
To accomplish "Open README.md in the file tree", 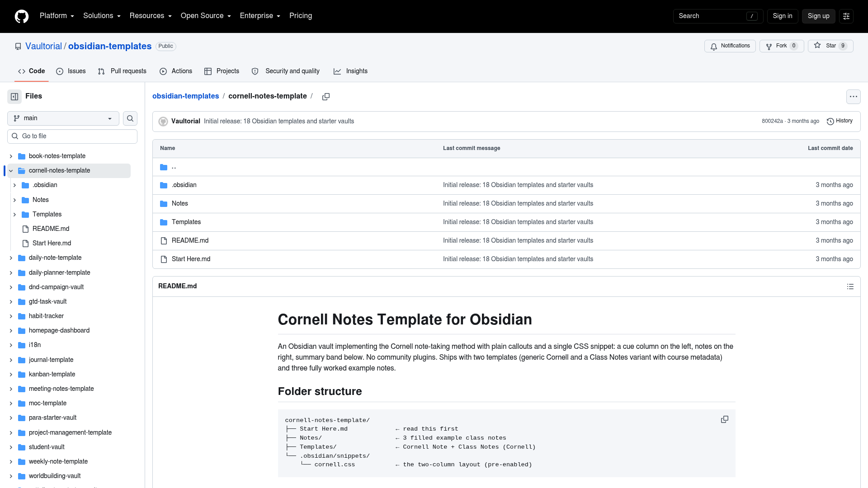I will (x=51, y=229).
